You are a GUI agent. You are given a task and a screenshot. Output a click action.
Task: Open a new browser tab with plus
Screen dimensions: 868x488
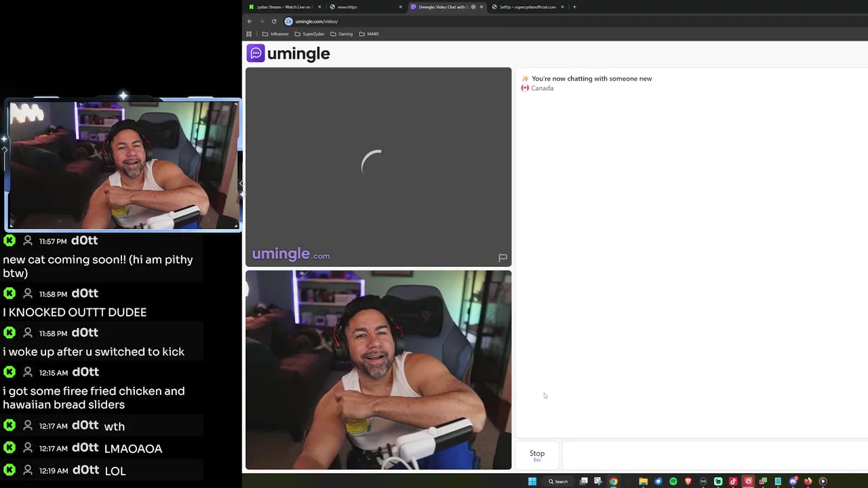[x=574, y=7]
